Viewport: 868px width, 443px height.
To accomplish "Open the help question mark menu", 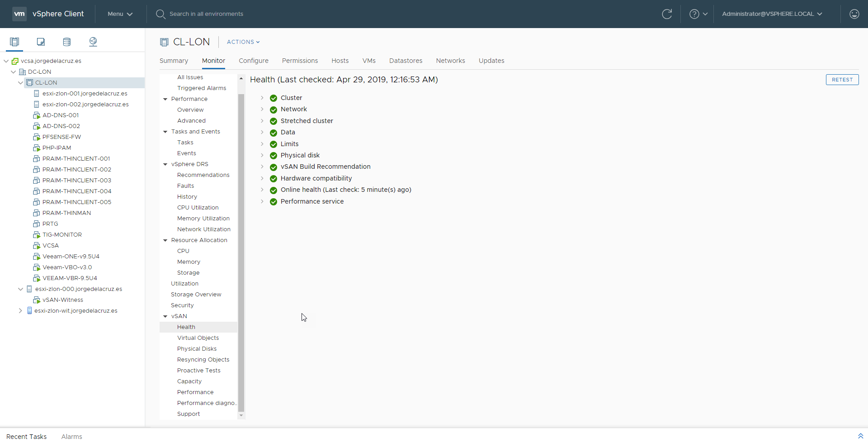I will (x=698, y=14).
